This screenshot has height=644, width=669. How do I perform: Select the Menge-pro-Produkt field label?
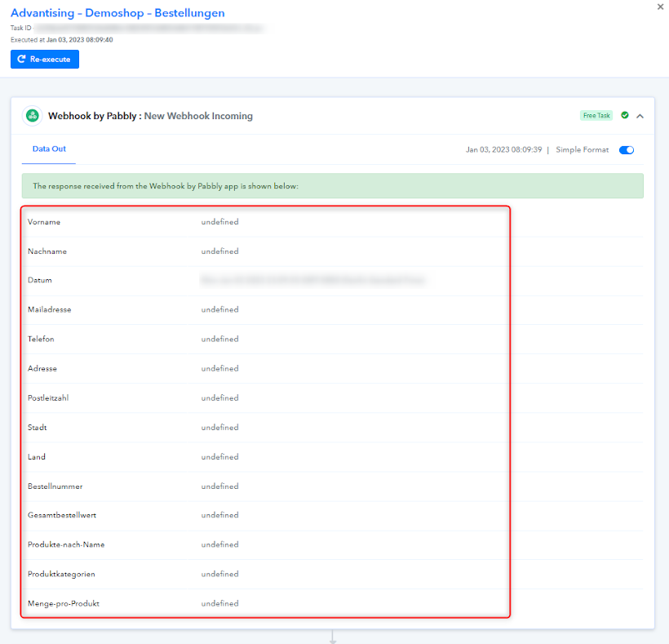point(64,603)
